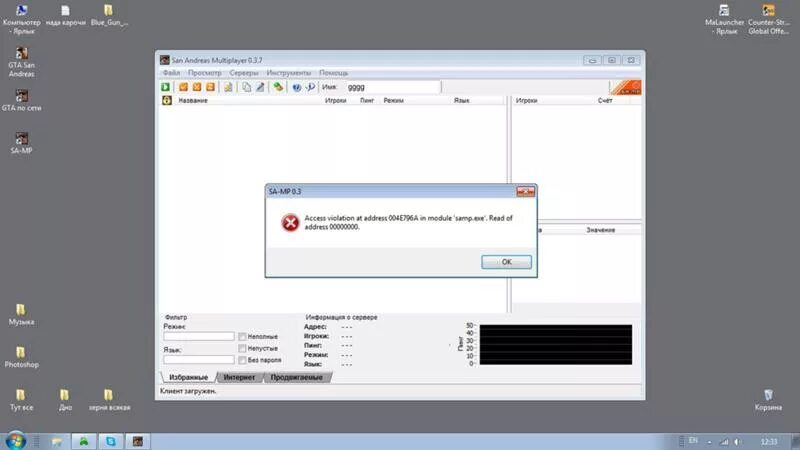Image resolution: width=800 pixels, height=450 pixels.
Task: Click the padlock column header icon
Action: 167,101
